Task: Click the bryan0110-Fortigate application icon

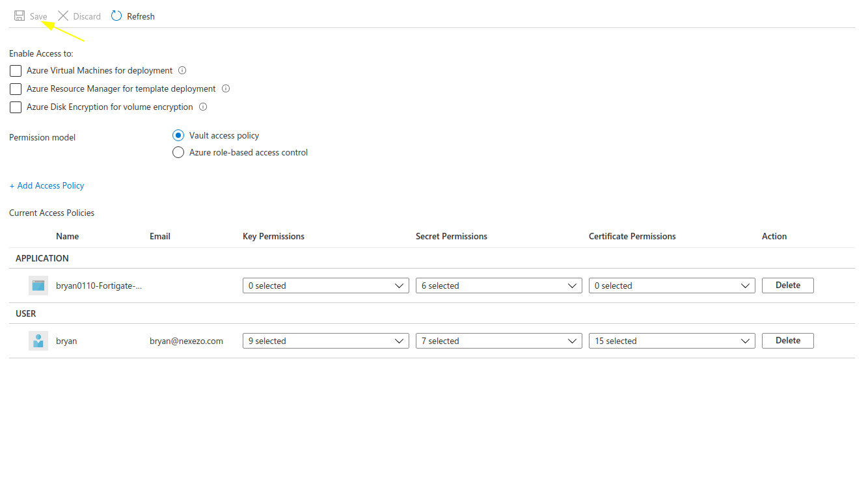Action: pyautogui.click(x=38, y=285)
